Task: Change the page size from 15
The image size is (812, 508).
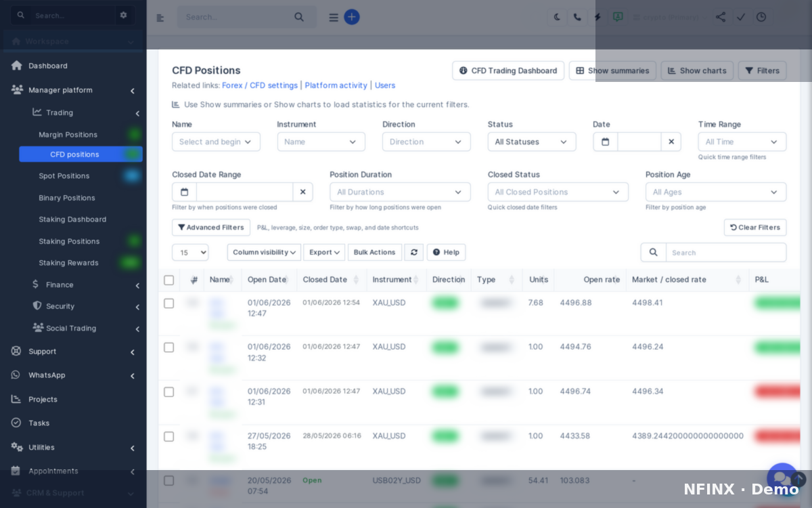Action: point(190,252)
